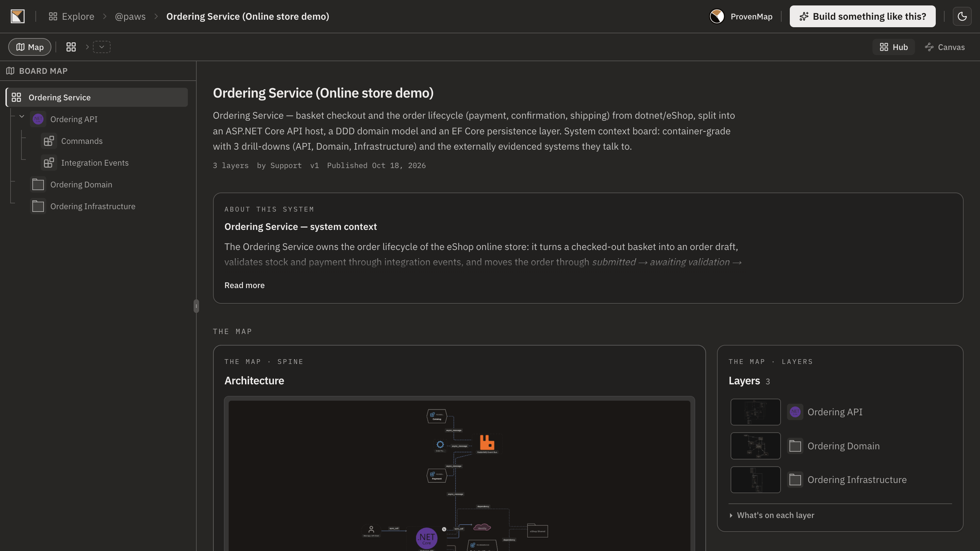Screen dimensions: 980x551
Task: Go to the @paws breadcrumb
Action: pos(130,16)
